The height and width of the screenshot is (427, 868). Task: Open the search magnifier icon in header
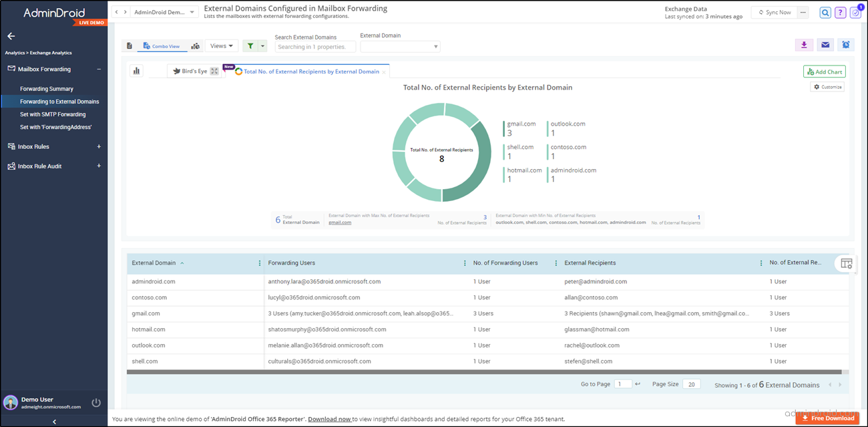tap(825, 13)
